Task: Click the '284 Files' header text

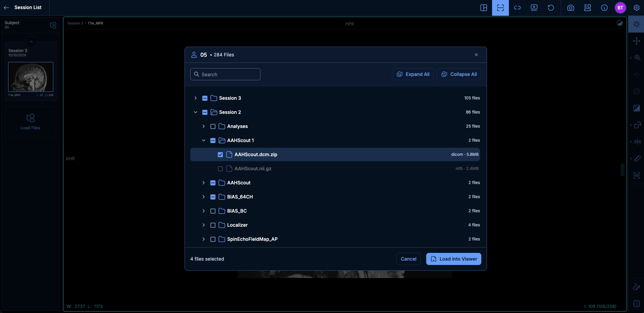Action: tap(224, 55)
